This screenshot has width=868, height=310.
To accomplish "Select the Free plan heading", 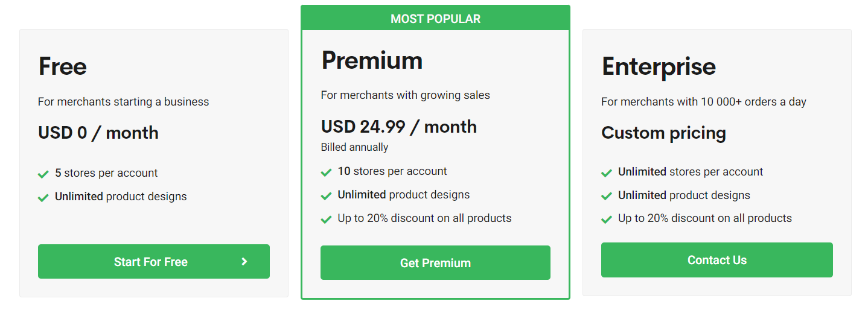I will [63, 66].
